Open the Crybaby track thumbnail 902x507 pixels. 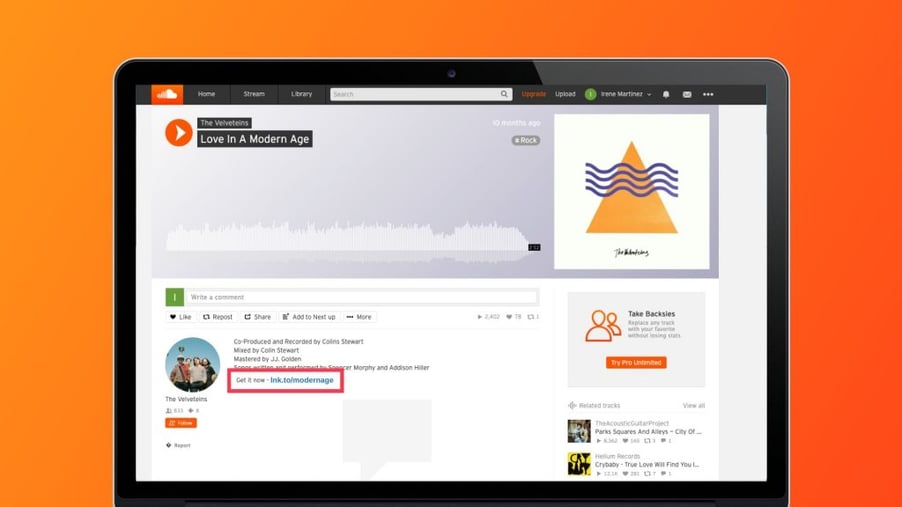point(579,464)
